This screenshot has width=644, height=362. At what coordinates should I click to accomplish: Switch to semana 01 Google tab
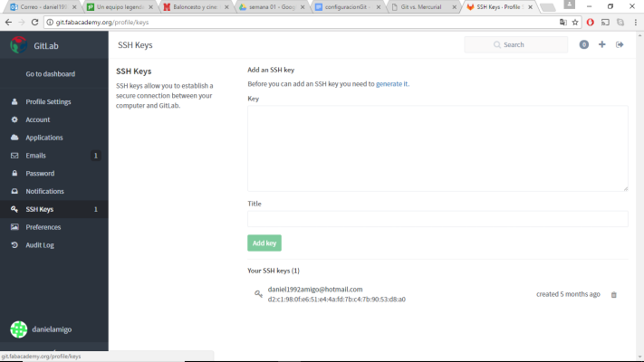pos(271,7)
